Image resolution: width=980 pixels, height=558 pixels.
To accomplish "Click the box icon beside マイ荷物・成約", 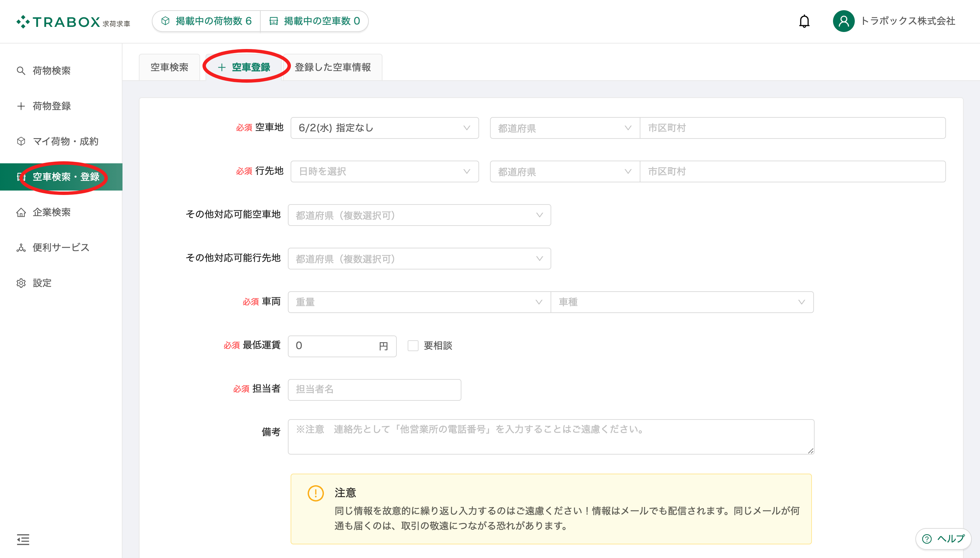I will (x=21, y=142).
